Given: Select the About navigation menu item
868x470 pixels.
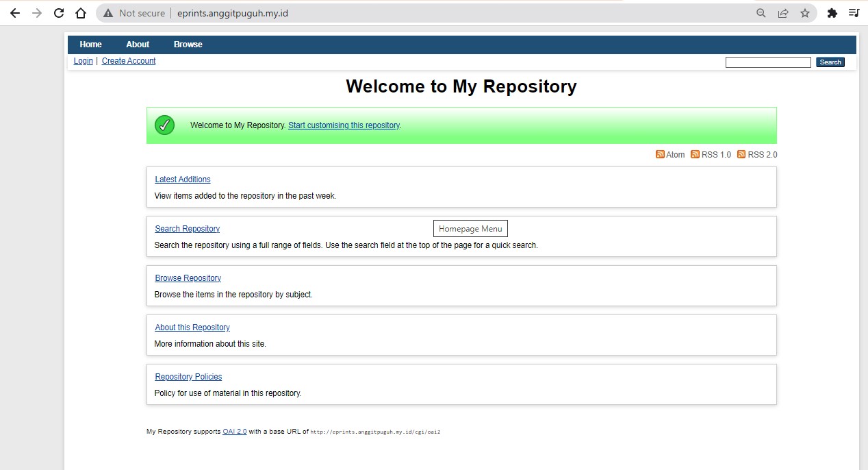Looking at the screenshot, I should 137,44.
